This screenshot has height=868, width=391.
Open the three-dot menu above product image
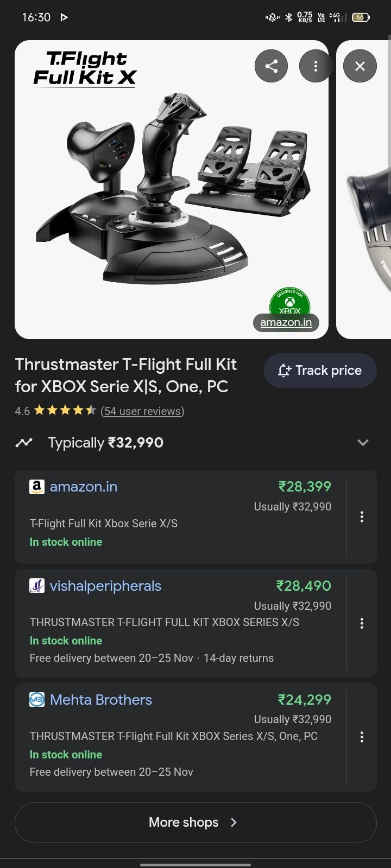click(316, 66)
